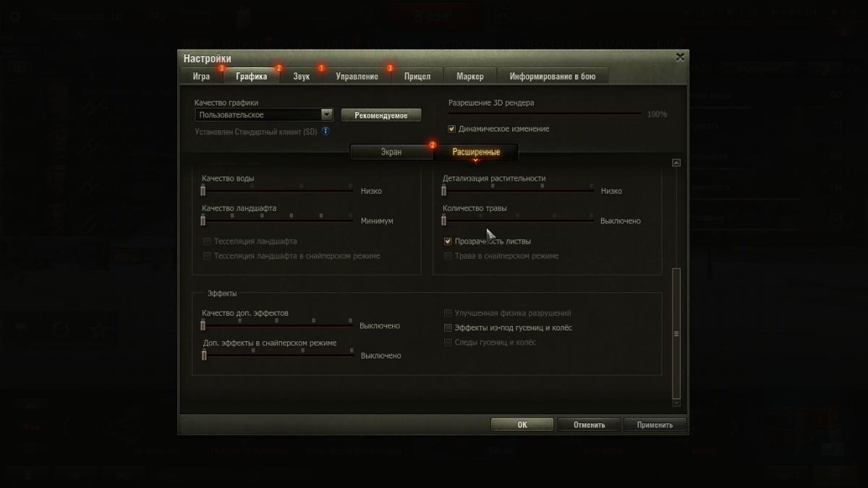Switch to the Экран sub-tab
Image resolution: width=868 pixels, height=488 pixels.
point(391,152)
